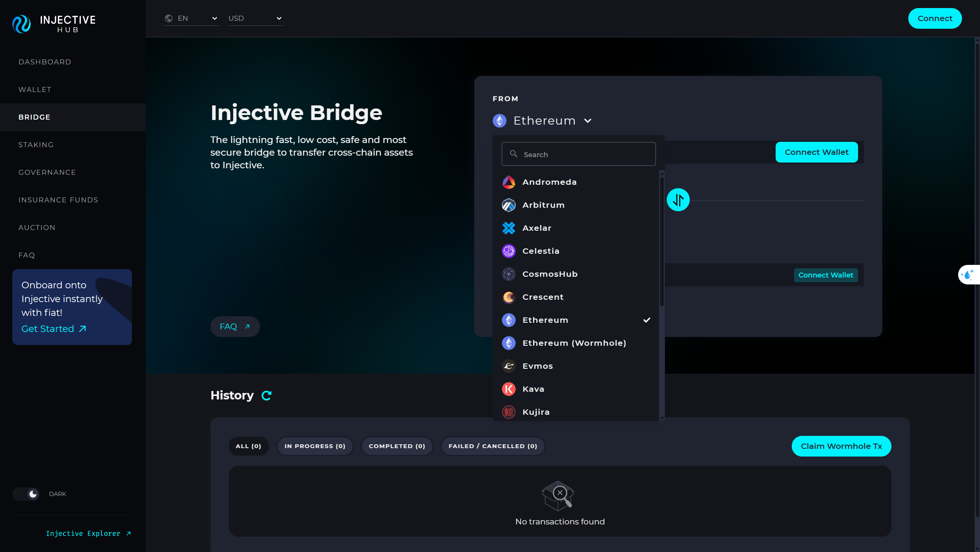Click the 'Injective Bridge' heading
This screenshot has height=552, width=980.
coord(296,113)
